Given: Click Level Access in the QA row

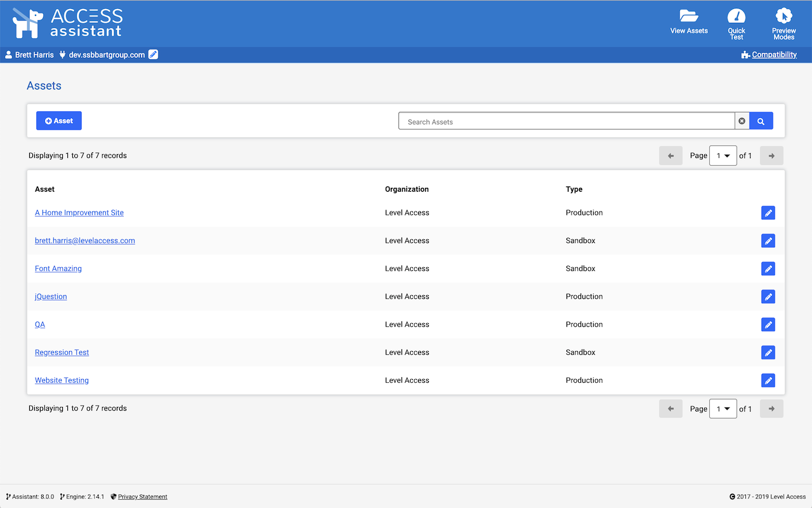Looking at the screenshot, I should point(407,324).
